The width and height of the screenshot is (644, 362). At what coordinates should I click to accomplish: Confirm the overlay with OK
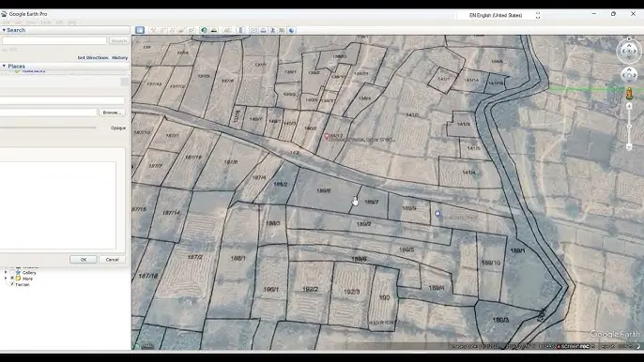84,260
